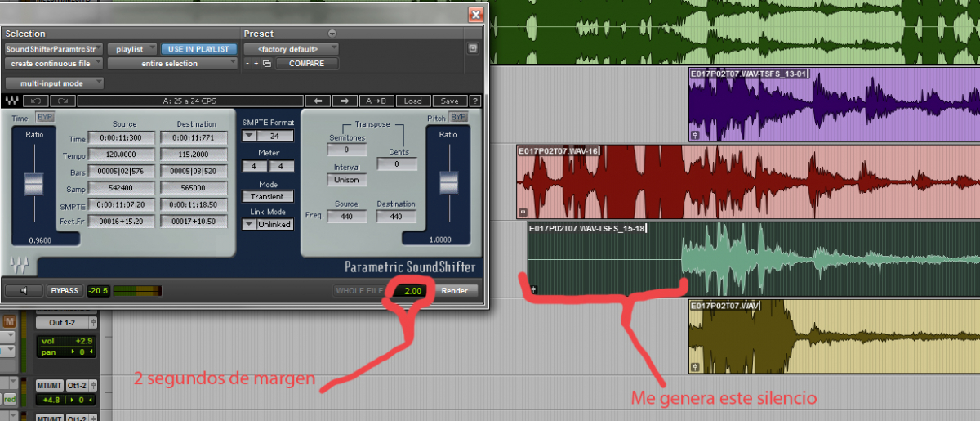Click the Interval Unison field

[346, 180]
